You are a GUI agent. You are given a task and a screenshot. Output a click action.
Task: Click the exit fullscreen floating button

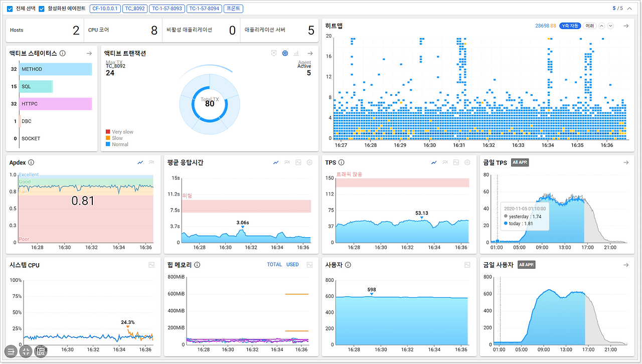pos(27,351)
